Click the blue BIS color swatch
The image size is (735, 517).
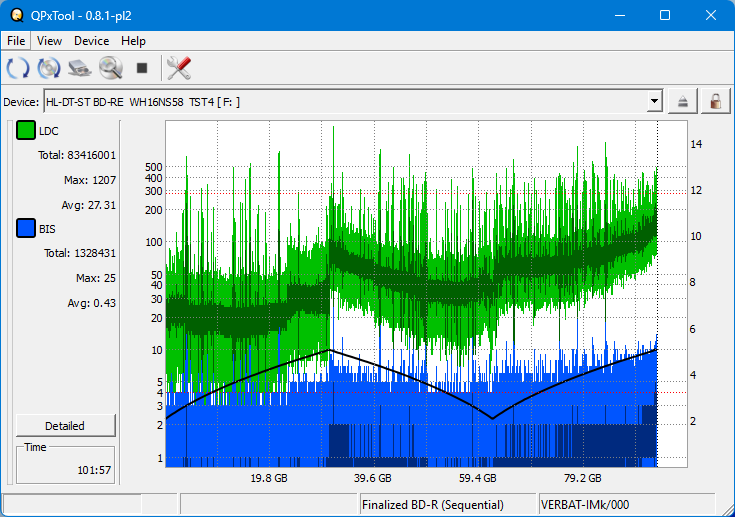click(25, 229)
